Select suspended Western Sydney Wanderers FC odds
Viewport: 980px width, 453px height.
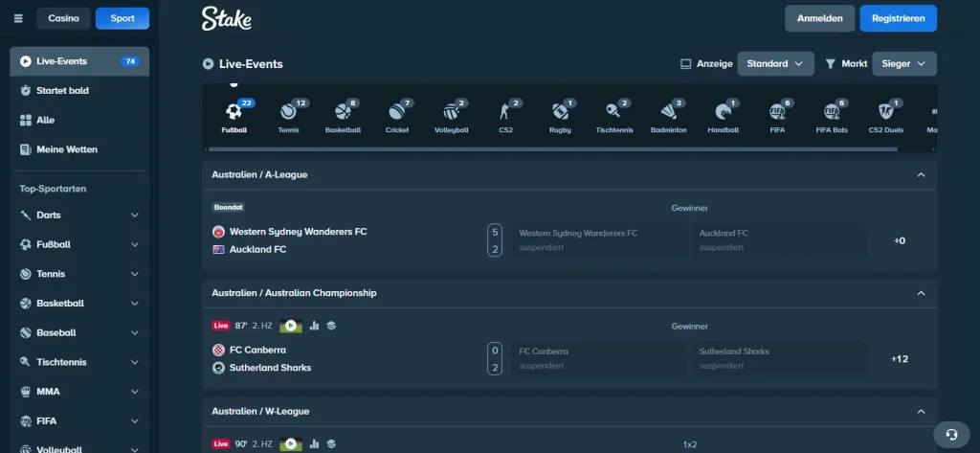click(599, 240)
